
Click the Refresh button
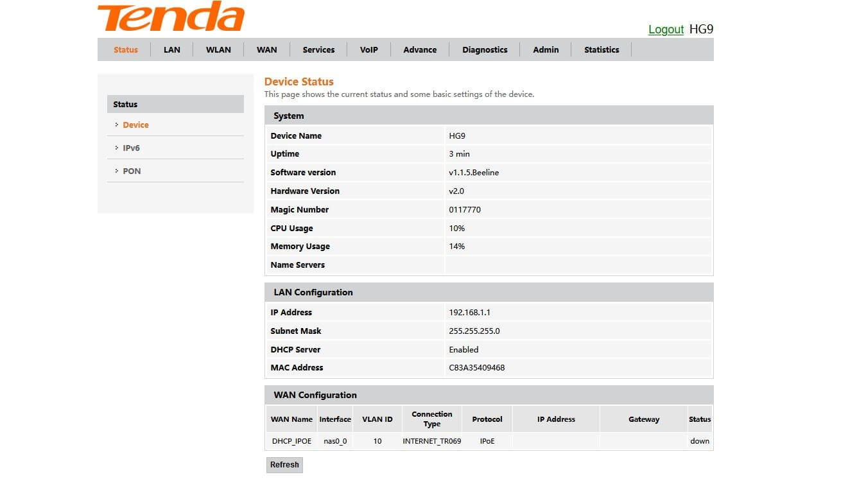coord(284,465)
